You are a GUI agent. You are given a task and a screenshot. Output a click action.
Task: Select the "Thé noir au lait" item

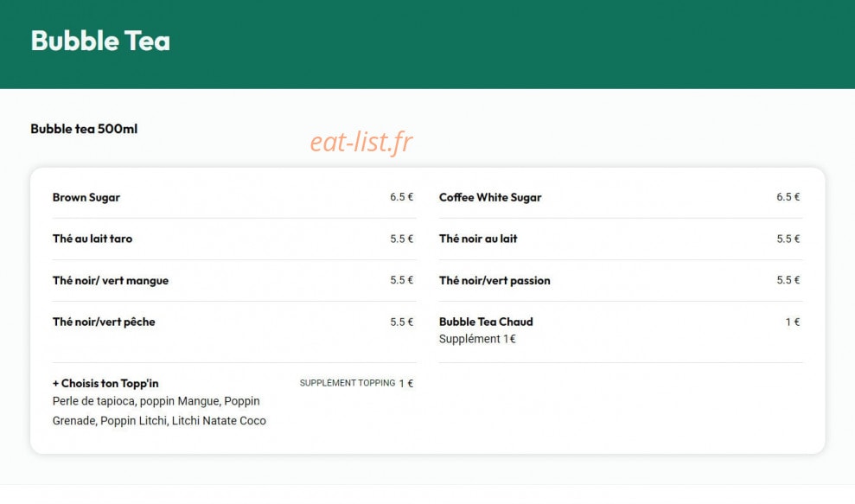click(x=478, y=239)
